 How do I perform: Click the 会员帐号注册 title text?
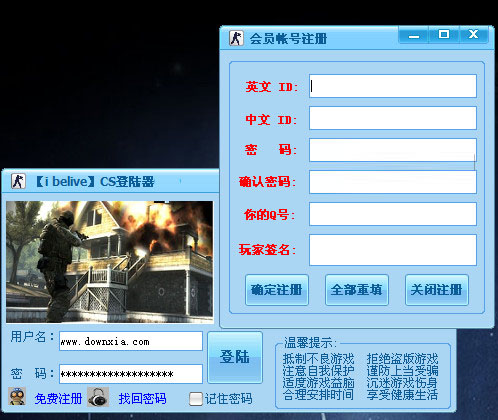click(288, 39)
